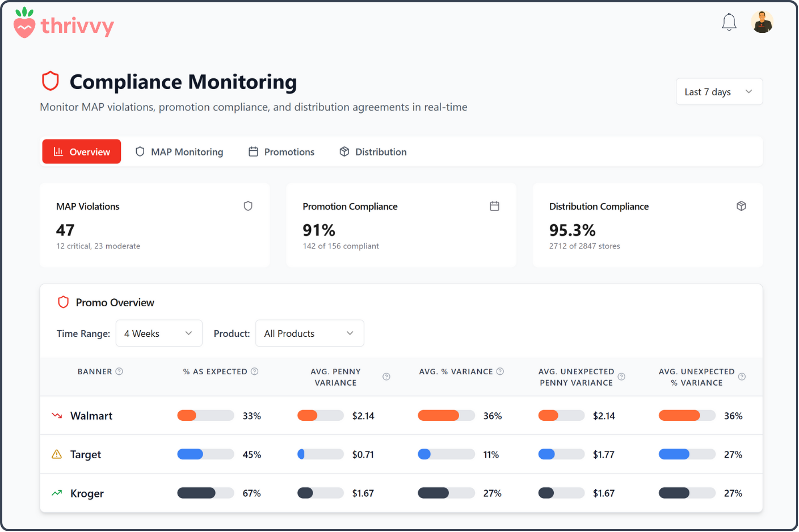The width and height of the screenshot is (799, 532).
Task: Click the shield icon on the MAP Violations card
Action: [x=248, y=206]
